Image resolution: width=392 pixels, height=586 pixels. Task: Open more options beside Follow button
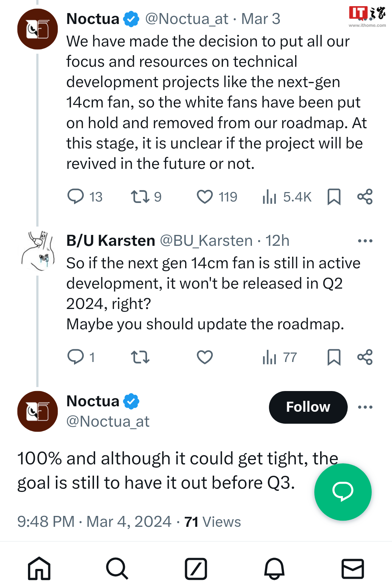365,407
